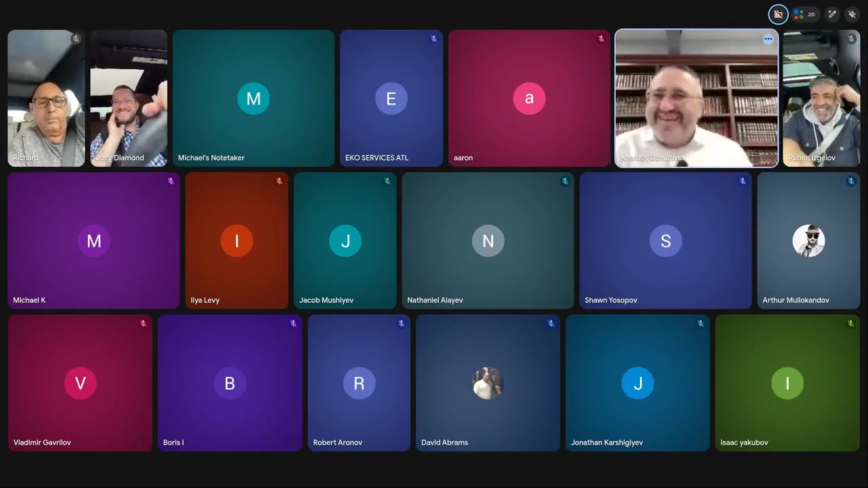This screenshot has height=488, width=868.
Task: Click the blue J avatar of Jonathan Karshigiyev
Action: (638, 384)
